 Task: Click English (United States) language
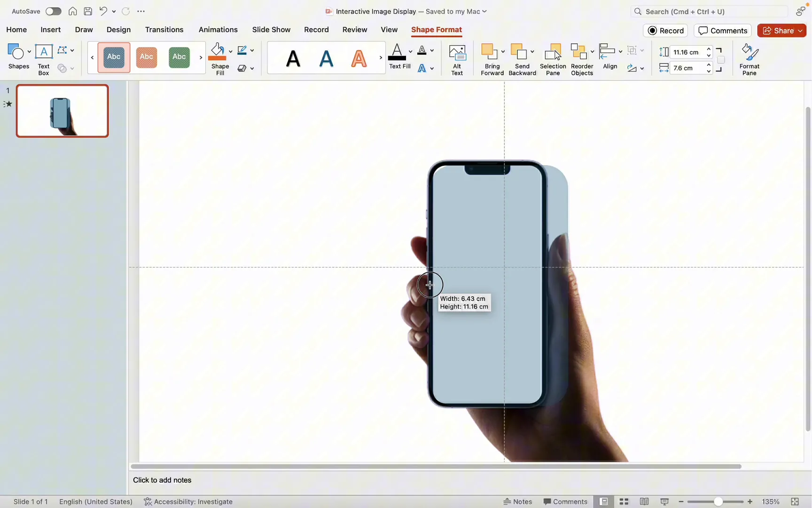(96, 502)
